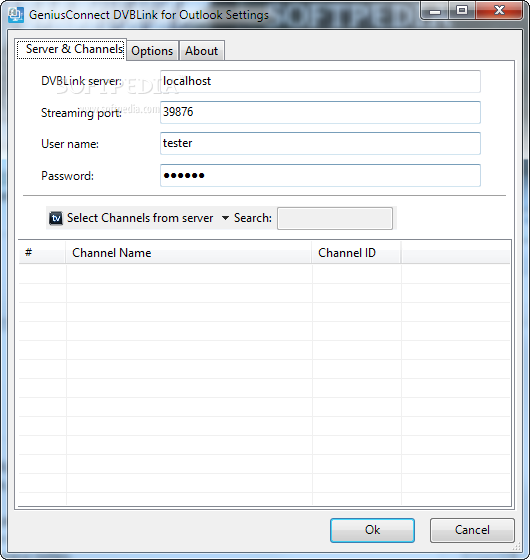
Task: Sort by the Channel ID column header
Action: [356, 253]
